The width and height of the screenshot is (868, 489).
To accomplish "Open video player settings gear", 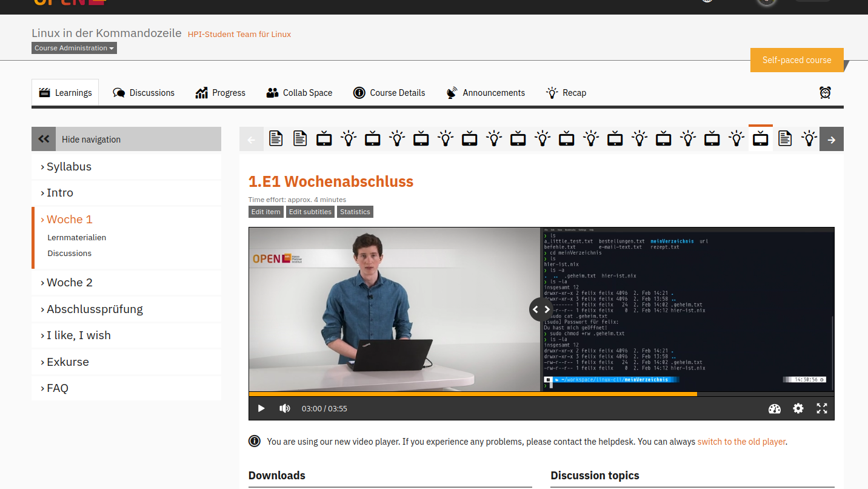I will pyautogui.click(x=798, y=408).
